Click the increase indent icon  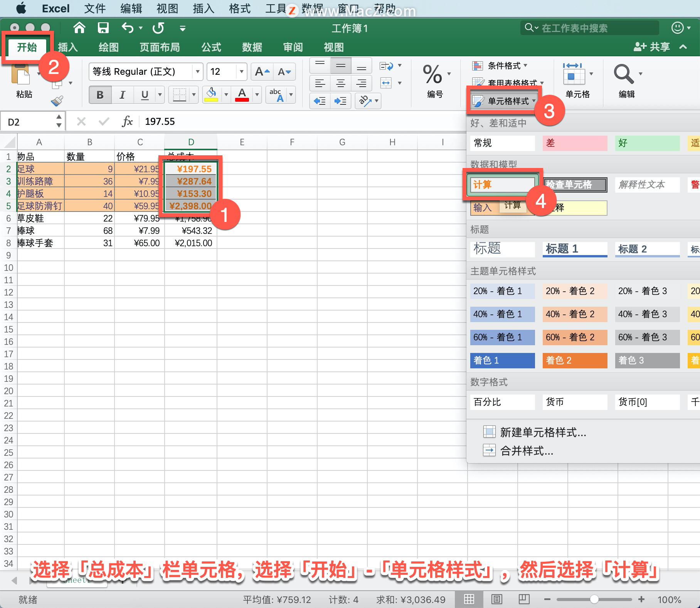pyautogui.click(x=340, y=101)
